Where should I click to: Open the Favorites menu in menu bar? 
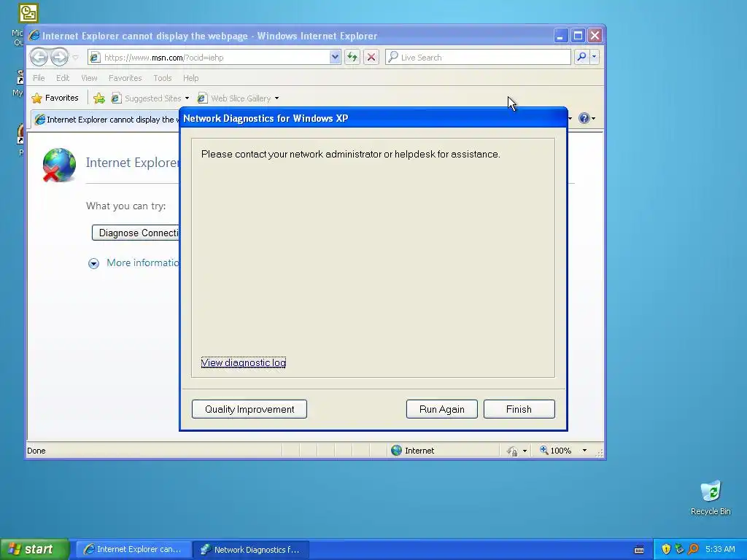125,78
